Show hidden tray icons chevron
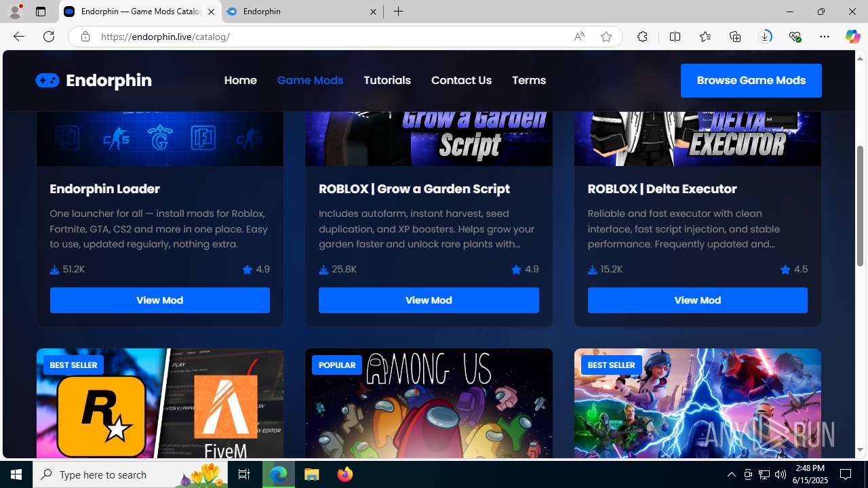The width and height of the screenshot is (868, 488). point(731,474)
